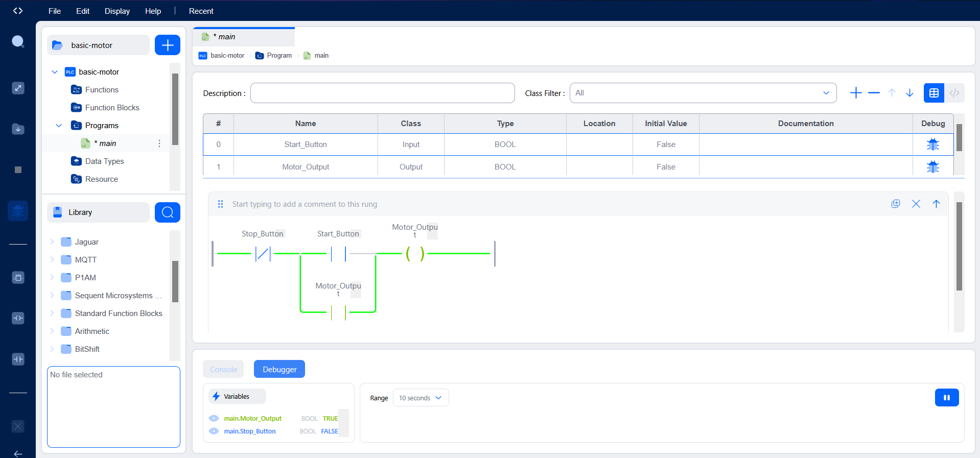Select the Stop_Button negated contact in the ladder

point(263,253)
